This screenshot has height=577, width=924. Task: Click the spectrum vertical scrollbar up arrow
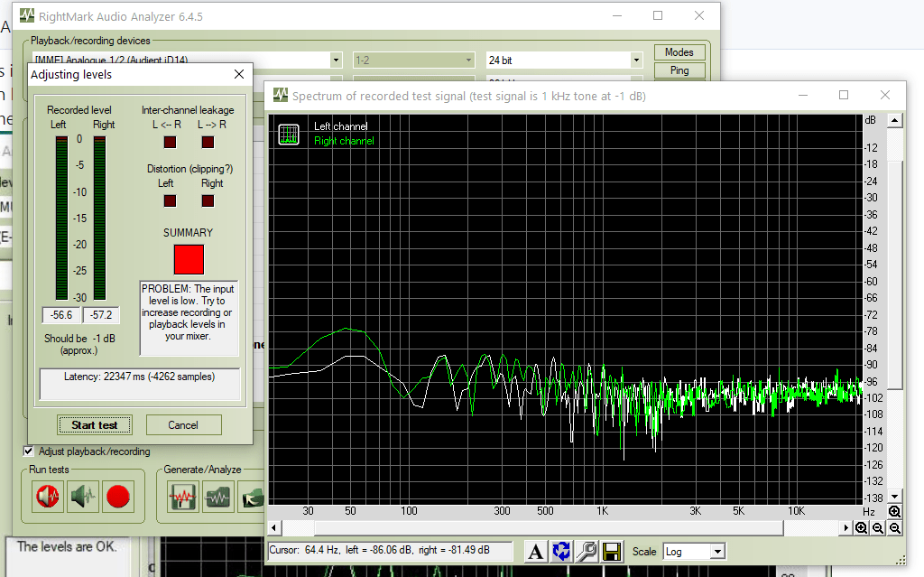point(894,120)
